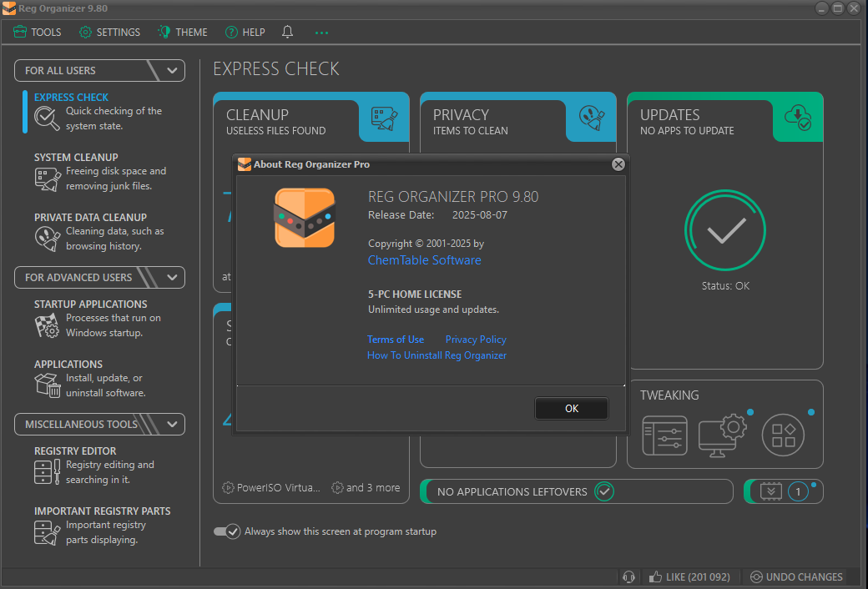Click the 5-PC Home License text
The width and height of the screenshot is (868, 589).
415,294
